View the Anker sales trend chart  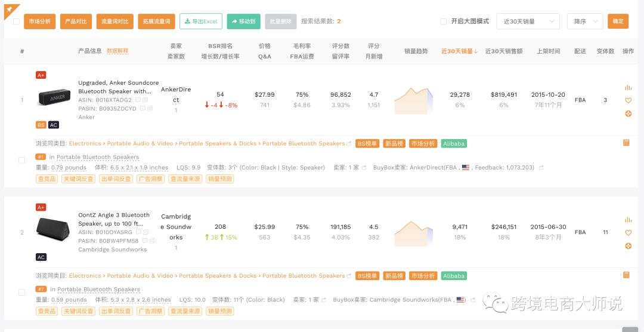413,100
